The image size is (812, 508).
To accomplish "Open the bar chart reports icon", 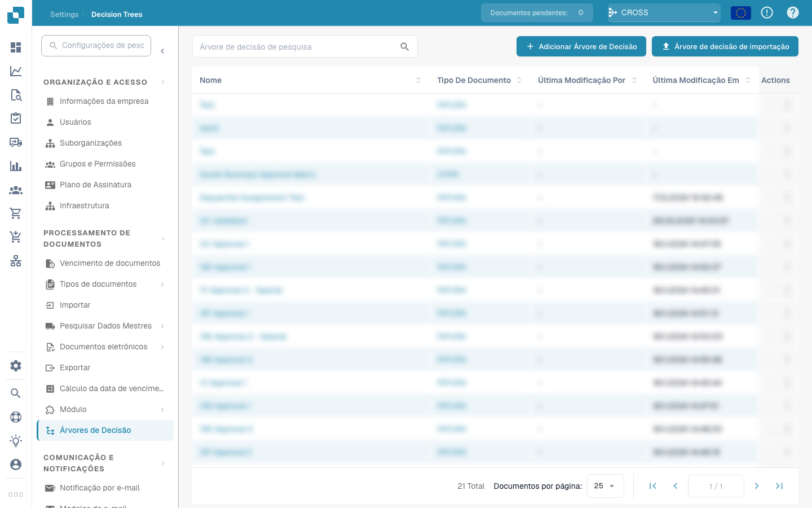I will click(x=16, y=166).
